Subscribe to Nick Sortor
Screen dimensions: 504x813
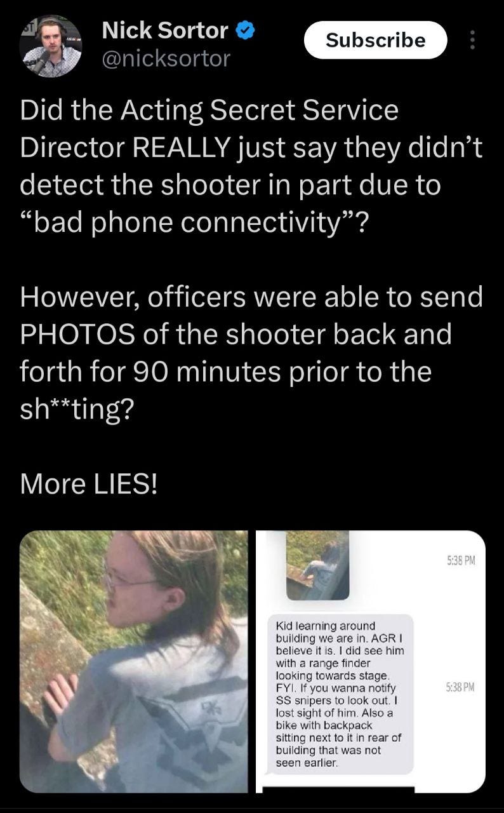click(375, 40)
